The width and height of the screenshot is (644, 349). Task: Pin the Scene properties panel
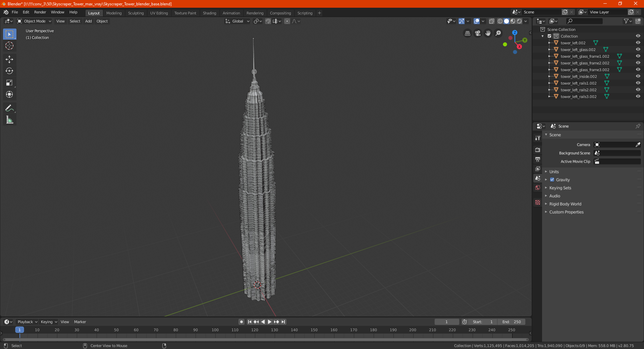pyautogui.click(x=638, y=126)
